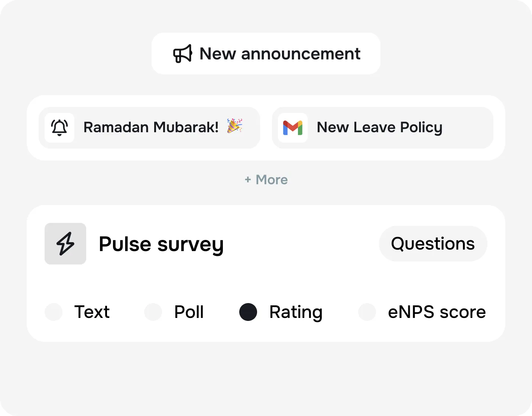Open the New Leave Policy announcement
532x416 pixels.
(x=379, y=127)
